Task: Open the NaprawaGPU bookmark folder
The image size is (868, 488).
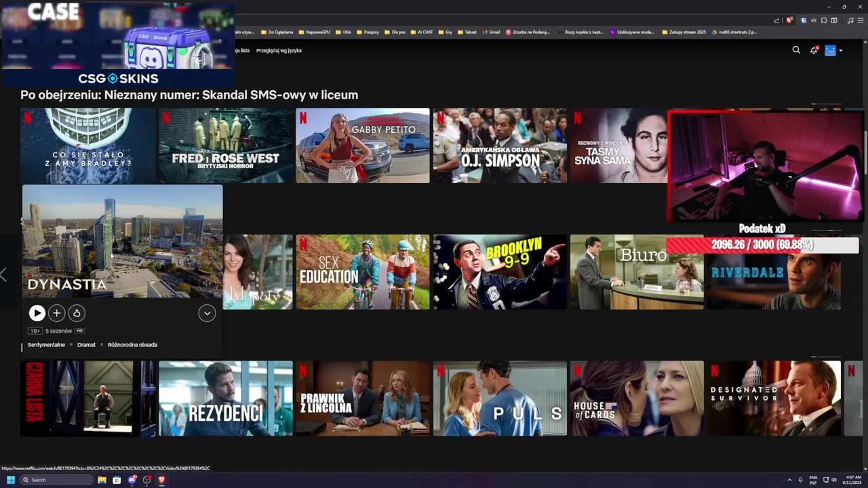Action: pos(314,32)
